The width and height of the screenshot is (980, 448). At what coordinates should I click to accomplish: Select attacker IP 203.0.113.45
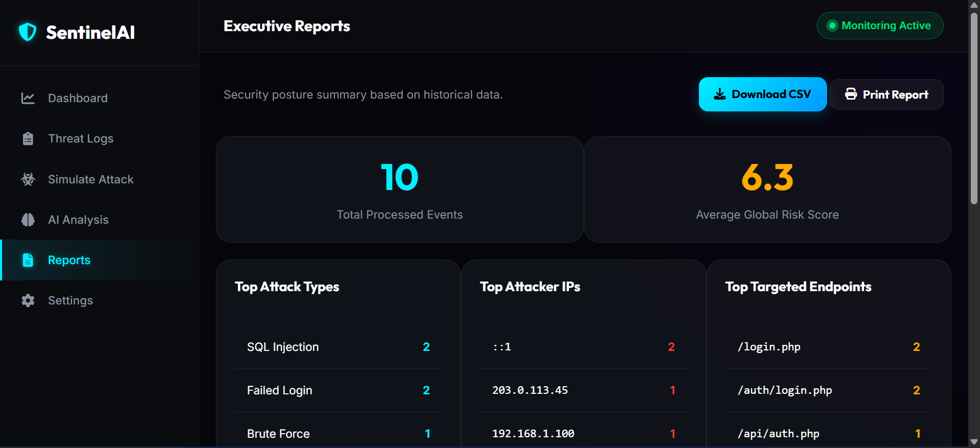click(583, 390)
